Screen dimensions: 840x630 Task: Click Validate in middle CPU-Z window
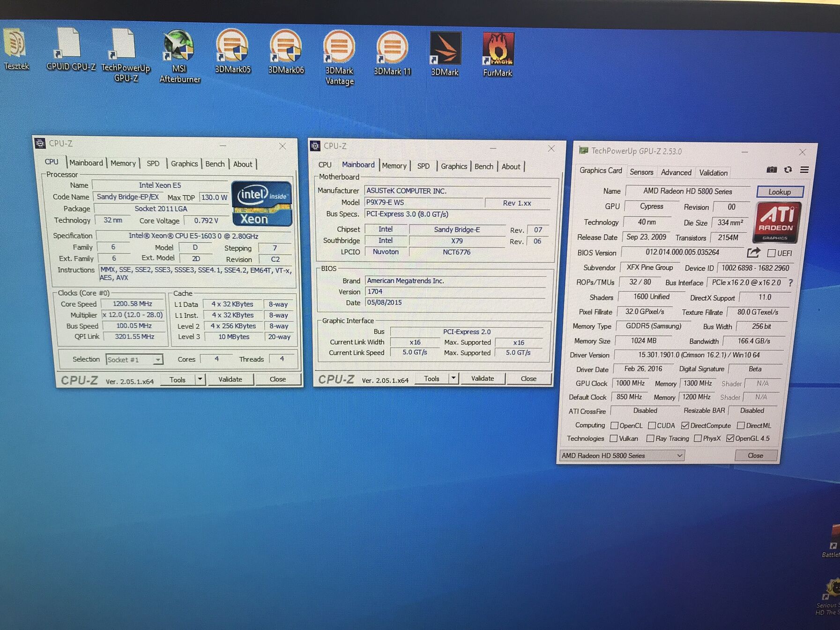point(483,378)
